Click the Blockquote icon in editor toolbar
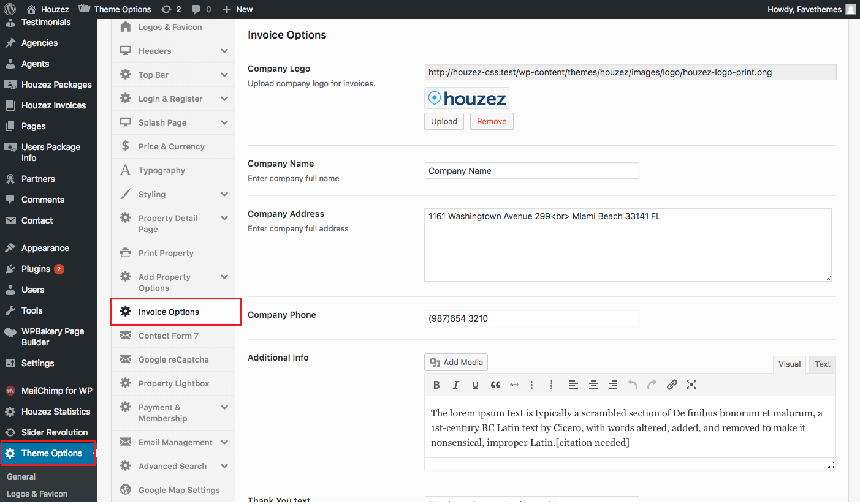Image resolution: width=860 pixels, height=504 pixels. pos(495,385)
